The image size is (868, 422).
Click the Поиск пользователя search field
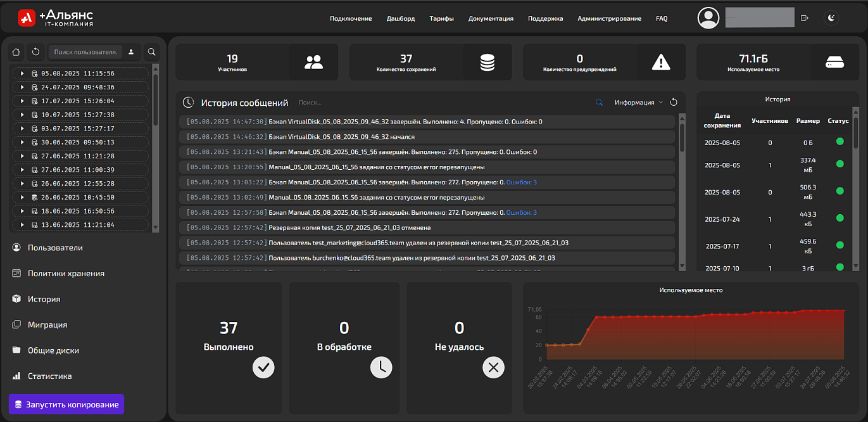[x=85, y=52]
